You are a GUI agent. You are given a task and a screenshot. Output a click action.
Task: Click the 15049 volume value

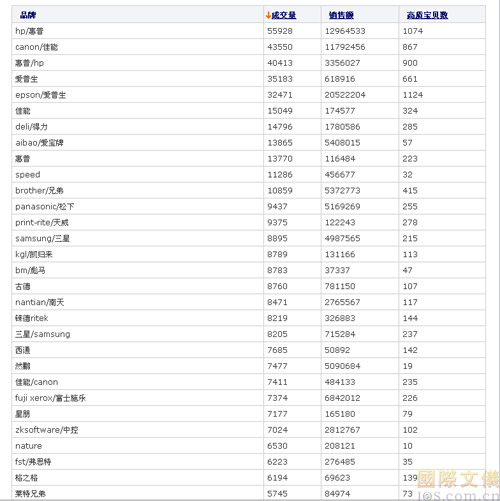point(280,111)
